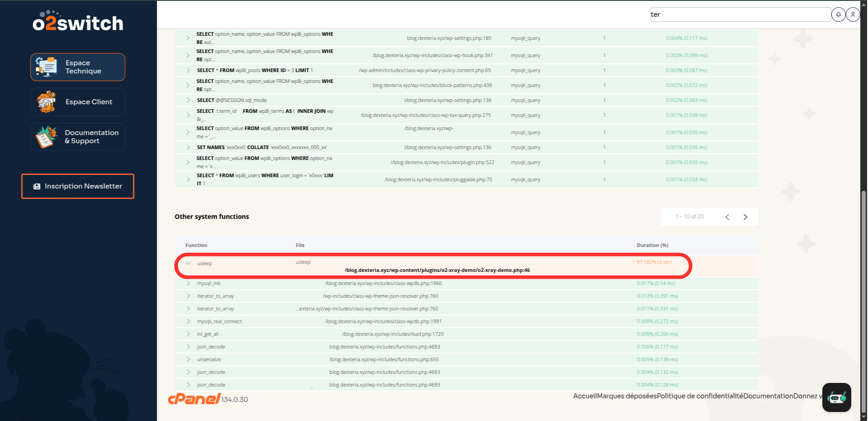Go to next page of system functions
The height and width of the screenshot is (421, 868).
coord(745,217)
